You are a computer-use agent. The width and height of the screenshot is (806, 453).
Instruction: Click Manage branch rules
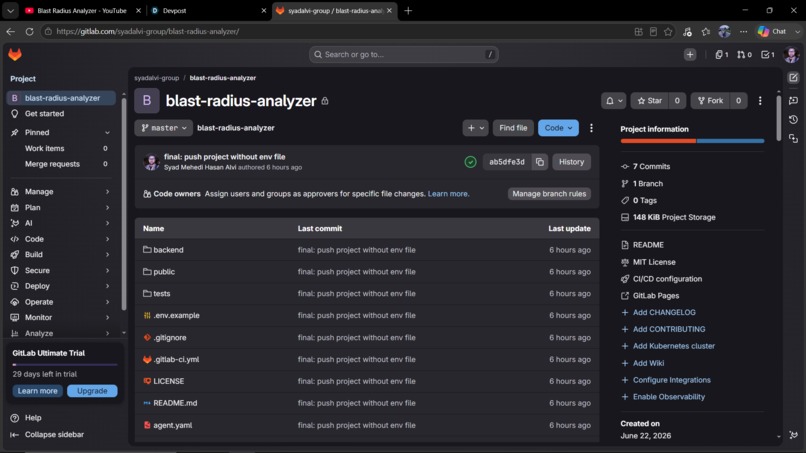click(x=549, y=194)
